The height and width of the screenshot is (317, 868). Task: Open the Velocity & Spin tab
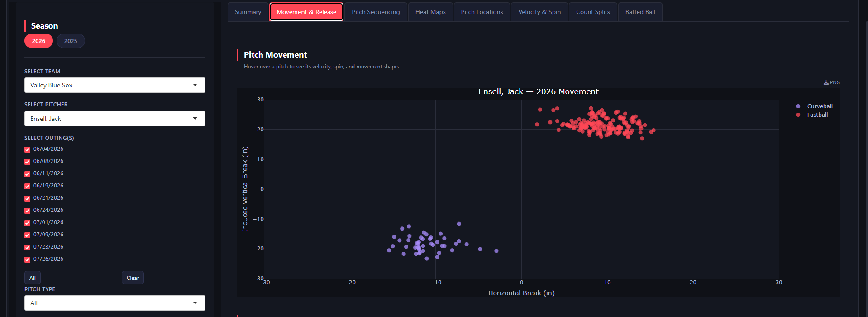539,12
